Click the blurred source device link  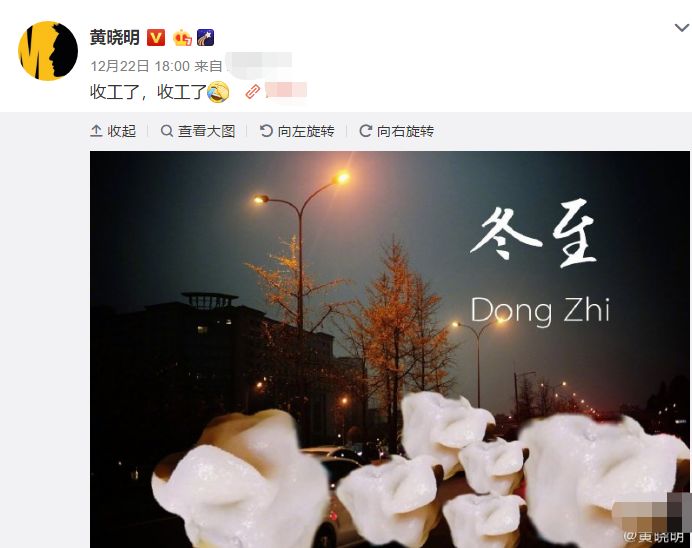tap(259, 65)
